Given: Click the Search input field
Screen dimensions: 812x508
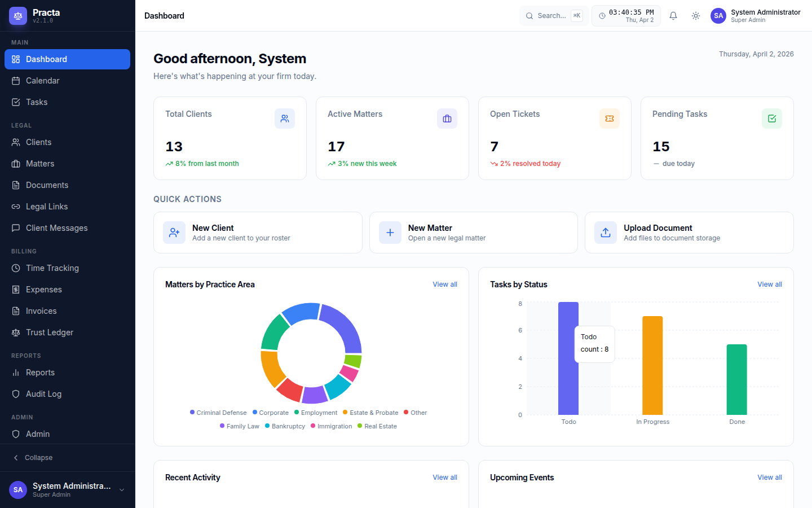Looking at the screenshot, I should tap(553, 16).
